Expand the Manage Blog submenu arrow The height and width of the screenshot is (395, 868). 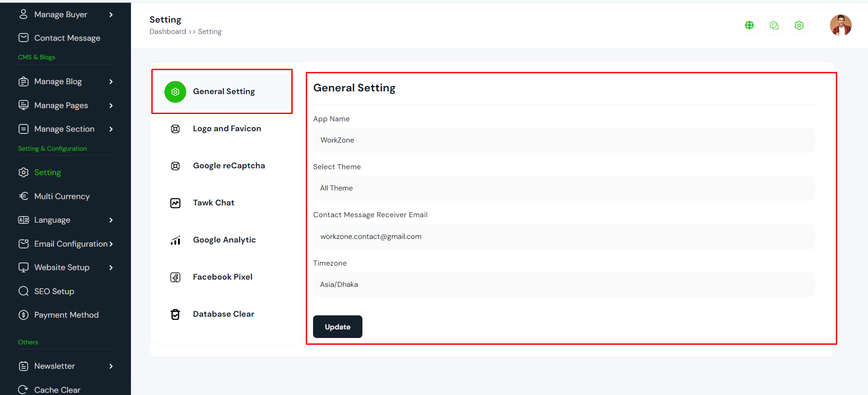pyautogui.click(x=111, y=82)
